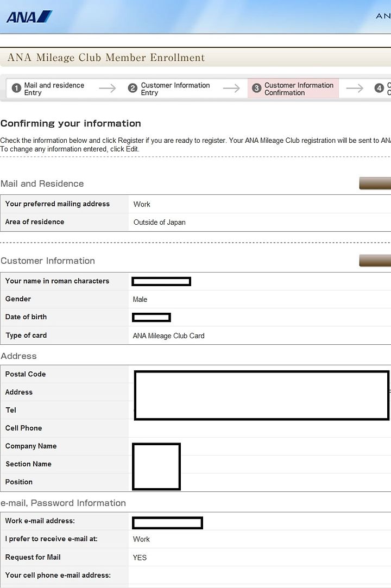Image resolution: width=391 pixels, height=588 pixels.
Task: Click the 'Gender' label
Action: click(x=18, y=299)
